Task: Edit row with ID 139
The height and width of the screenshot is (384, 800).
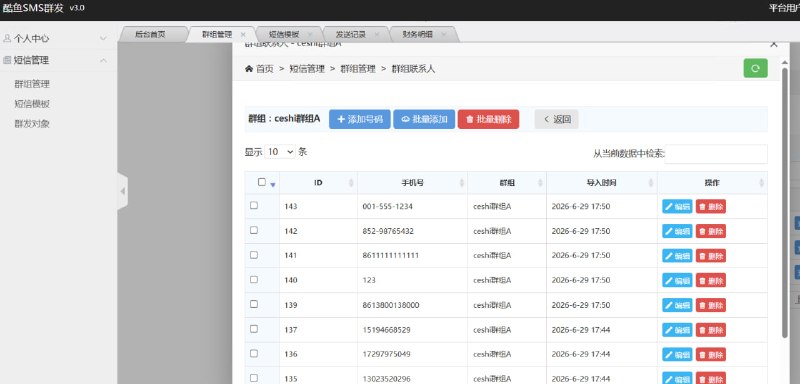Action: [x=677, y=305]
